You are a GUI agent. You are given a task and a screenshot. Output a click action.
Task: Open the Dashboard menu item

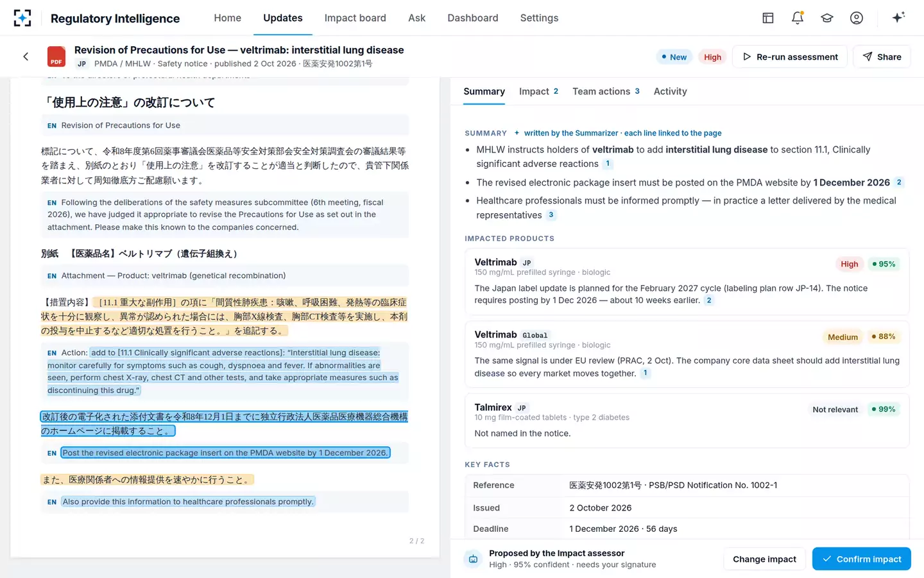(x=472, y=18)
